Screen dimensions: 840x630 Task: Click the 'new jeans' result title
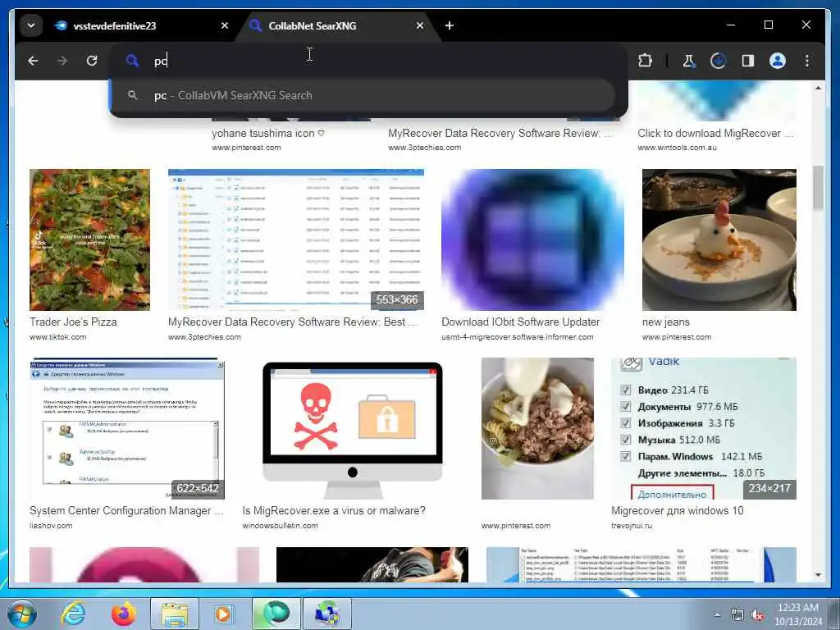coord(666,322)
